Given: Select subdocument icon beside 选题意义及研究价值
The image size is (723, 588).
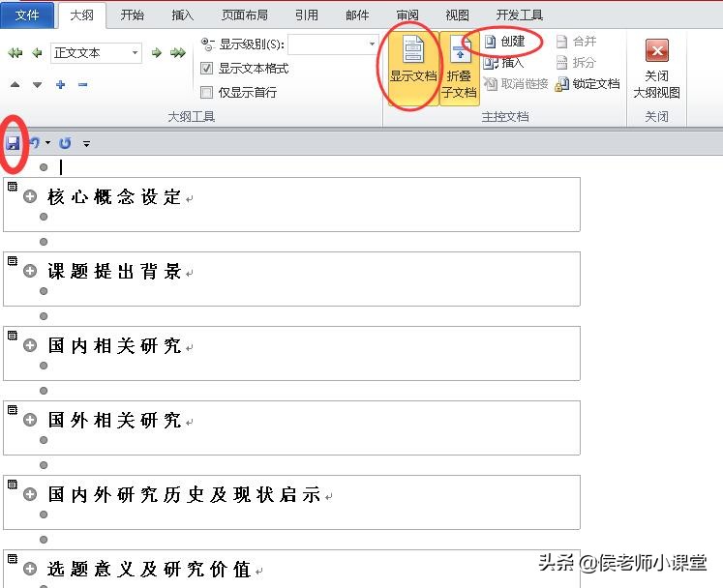Looking at the screenshot, I should [13, 559].
